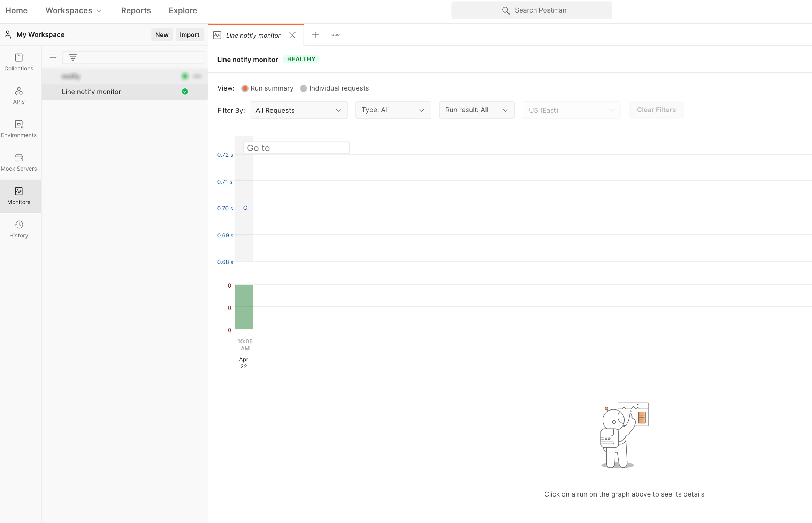Click the 0.70 s data point on graph
The height and width of the screenshot is (523, 812).
point(245,208)
